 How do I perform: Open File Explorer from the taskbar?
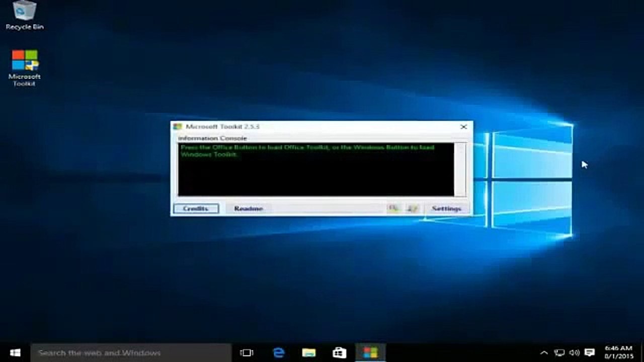coord(309,352)
